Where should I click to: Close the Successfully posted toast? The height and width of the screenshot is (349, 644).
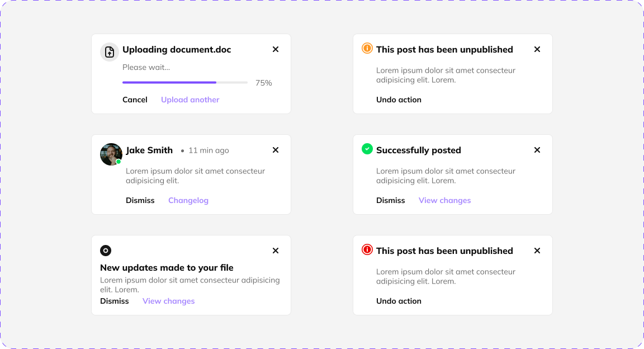tap(537, 150)
